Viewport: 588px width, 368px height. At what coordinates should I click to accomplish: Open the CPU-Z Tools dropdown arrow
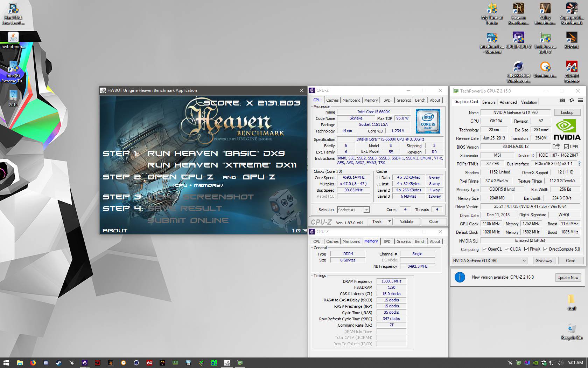[x=389, y=222]
